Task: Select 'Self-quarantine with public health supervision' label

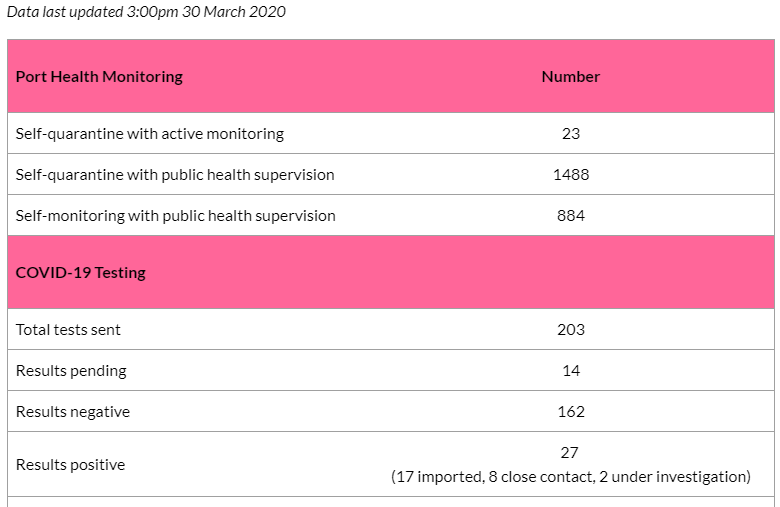Action: [x=175, y=175]
